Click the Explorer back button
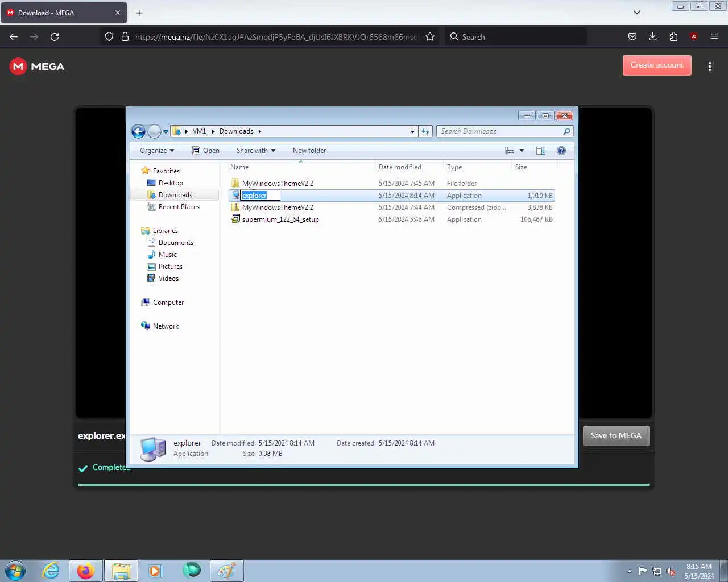This screenshot has height=582, width=728. [138, 131]
